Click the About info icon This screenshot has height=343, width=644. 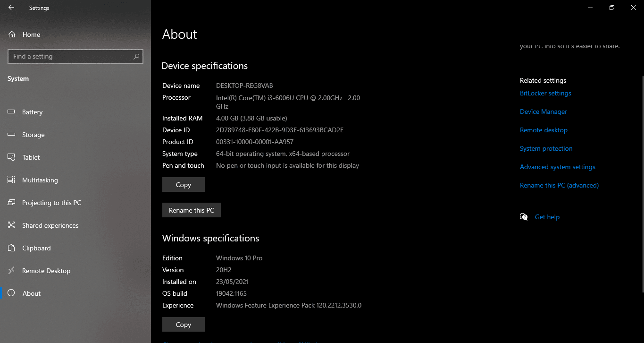(x=12, y=293)
